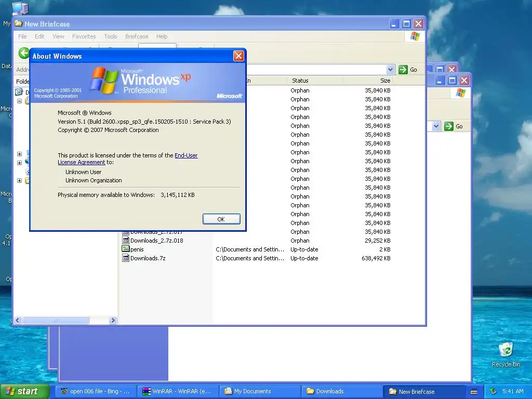Collapse the minus node in Folders tree
This screenshot has height=399, width=532.
19,101
